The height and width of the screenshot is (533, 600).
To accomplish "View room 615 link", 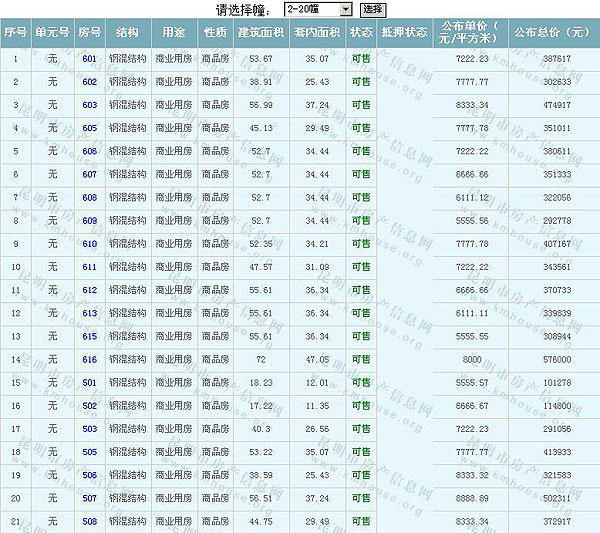I will tap(90, 336).
